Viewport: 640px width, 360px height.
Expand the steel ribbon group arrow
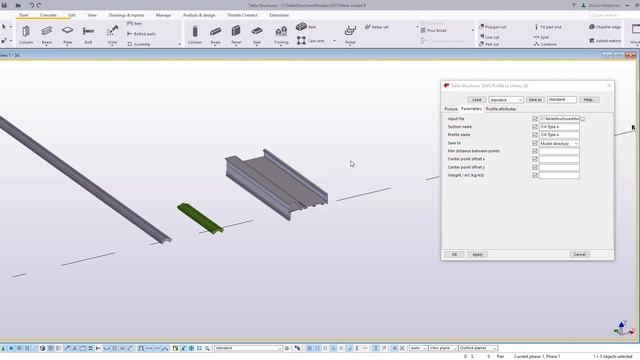(x=179, y=44)
